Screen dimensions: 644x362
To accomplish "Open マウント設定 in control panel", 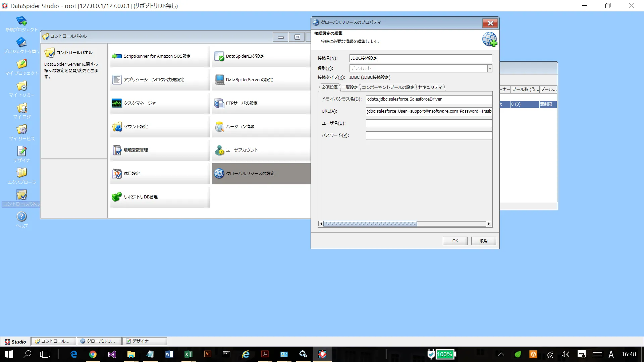I will tap(137, 126).
